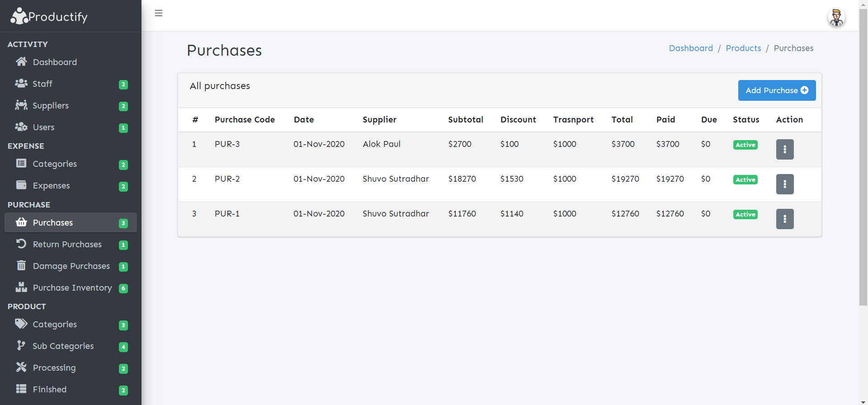This screenshot has width=868, height=405.
Task: Click supplier name Alok Paul
Action: pos(382,144)
